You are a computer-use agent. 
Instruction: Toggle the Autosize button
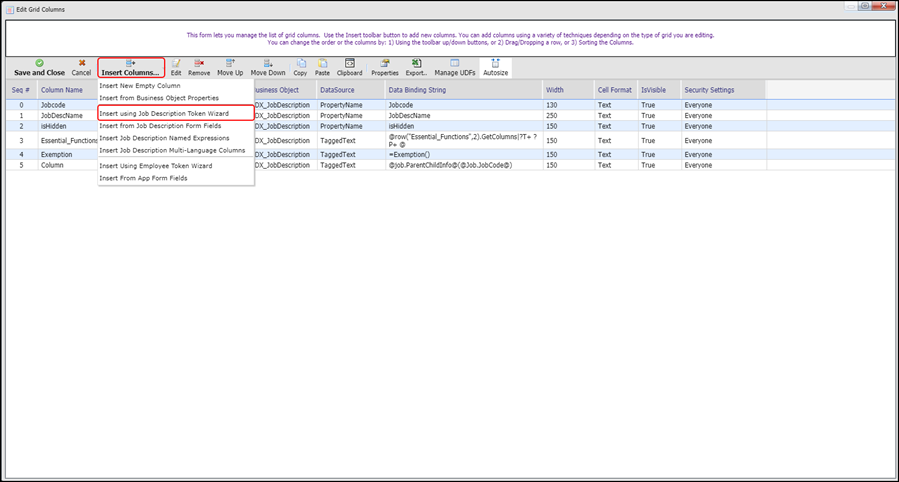(495, 68)
